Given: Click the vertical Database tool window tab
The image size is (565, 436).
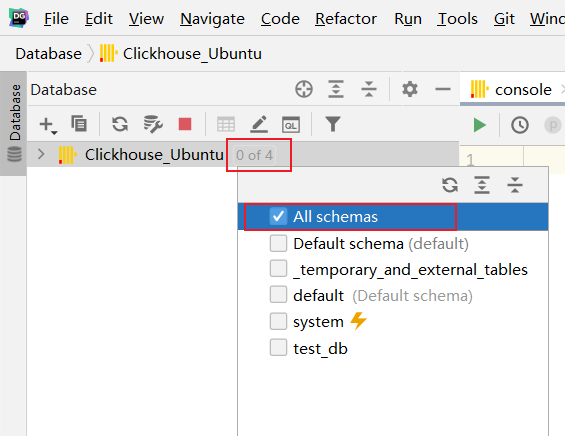Looking at the screenshot, I should point(14,123).
